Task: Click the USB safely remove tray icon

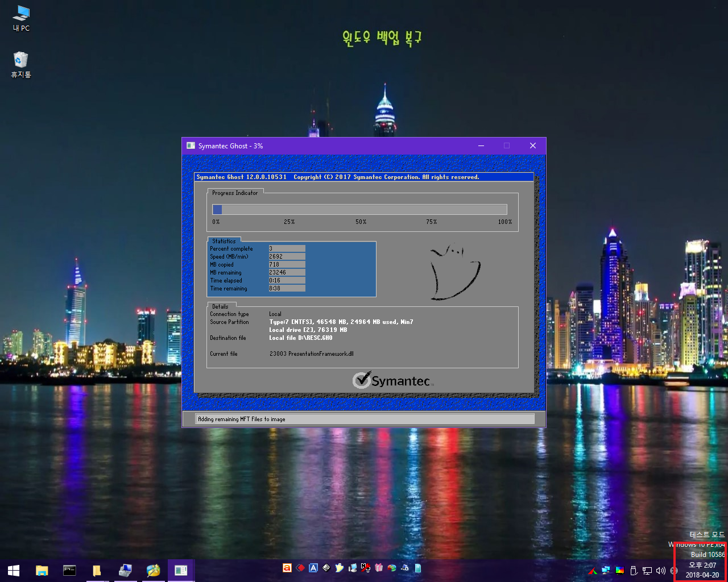Action: [634, 571]
